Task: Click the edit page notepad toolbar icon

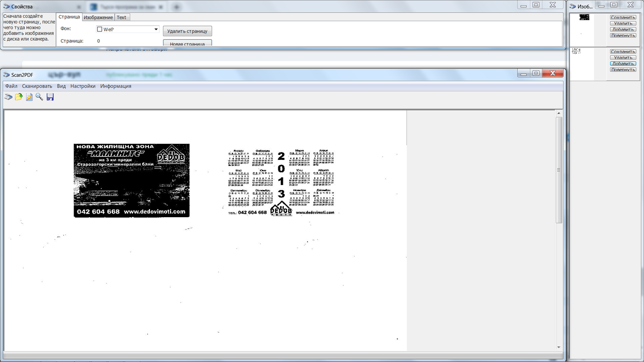Action: click(29, 97)
